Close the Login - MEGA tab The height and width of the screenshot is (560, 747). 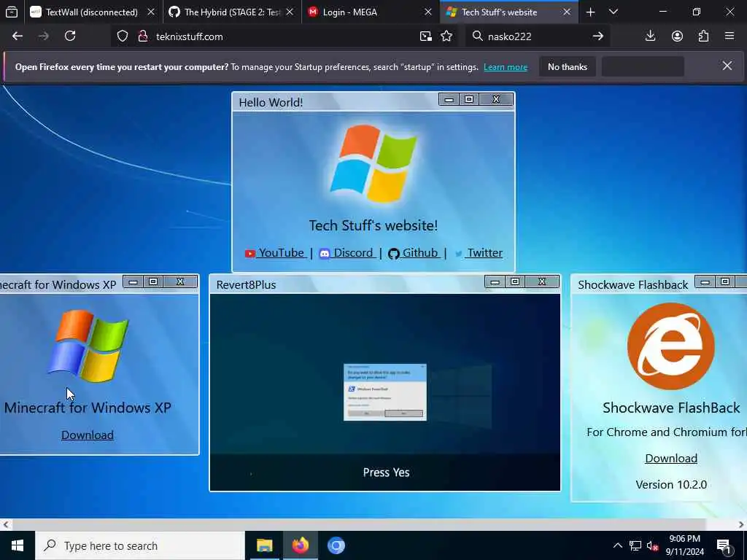pos(428,12)
